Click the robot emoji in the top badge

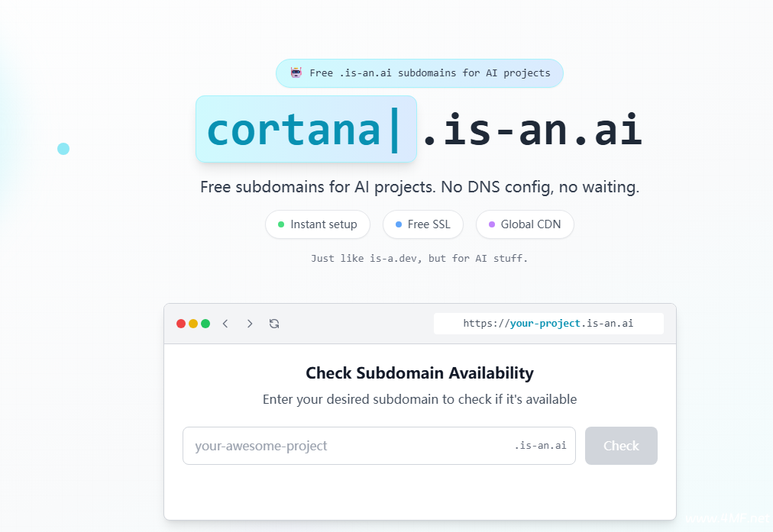[296, 73]
